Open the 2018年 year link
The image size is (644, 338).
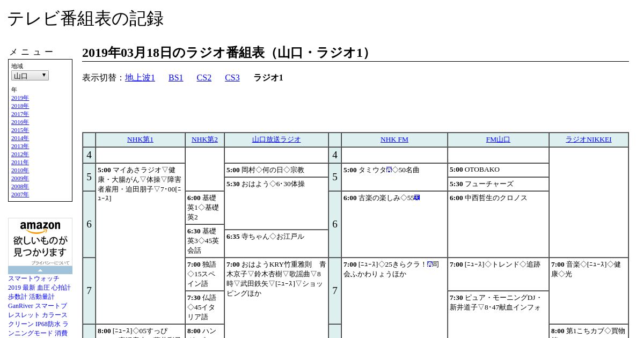tap(20, 106)
